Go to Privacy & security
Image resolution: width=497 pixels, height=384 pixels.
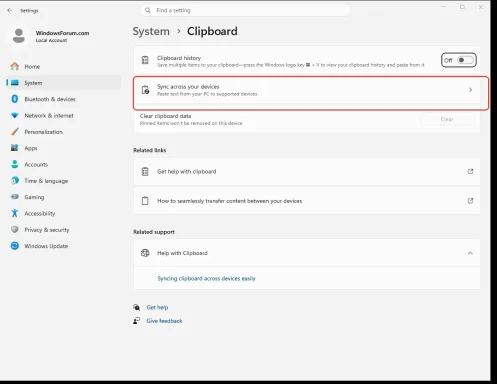(63, 230)
